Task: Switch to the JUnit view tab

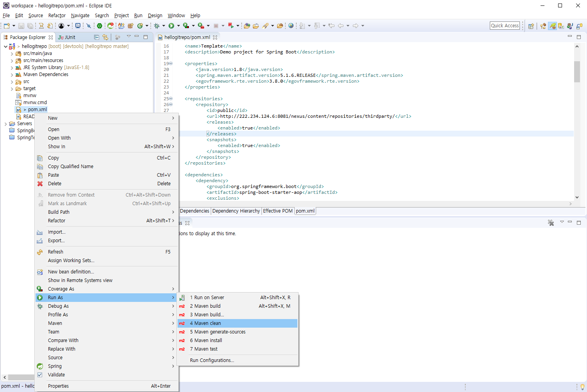Action: (x=67, y=37)
